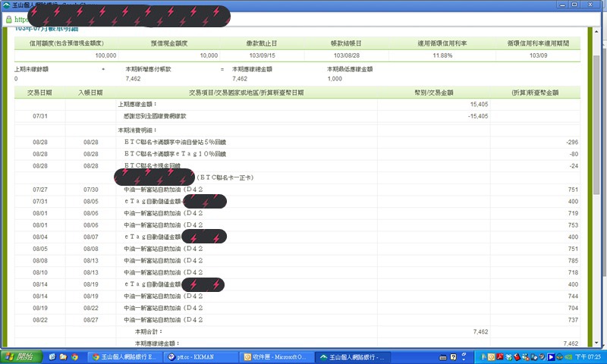Click the fuel charge amount 737
Image resolution: width=607 pixels, height=364 pixels.
pos(573,320)
